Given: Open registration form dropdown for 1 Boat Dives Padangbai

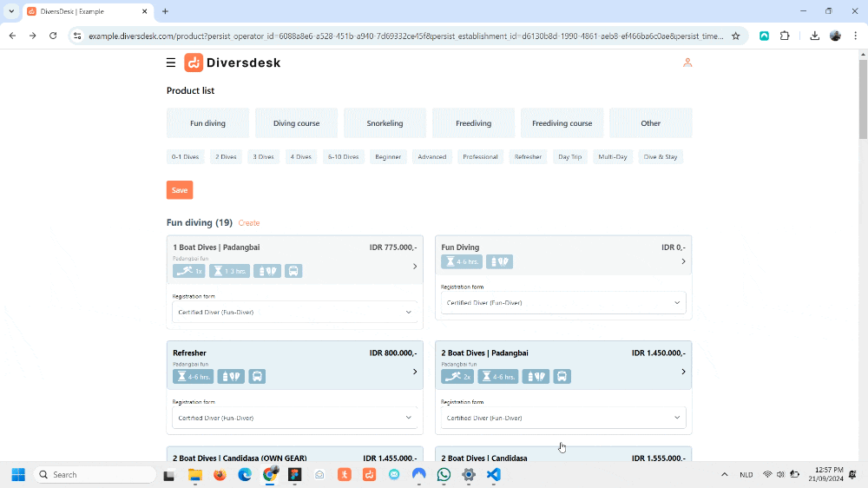Looking at the screenshot, I should [294, 312].
